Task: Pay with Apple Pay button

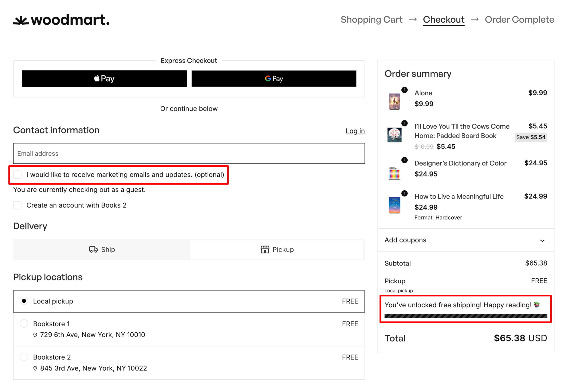Action: 104,79
